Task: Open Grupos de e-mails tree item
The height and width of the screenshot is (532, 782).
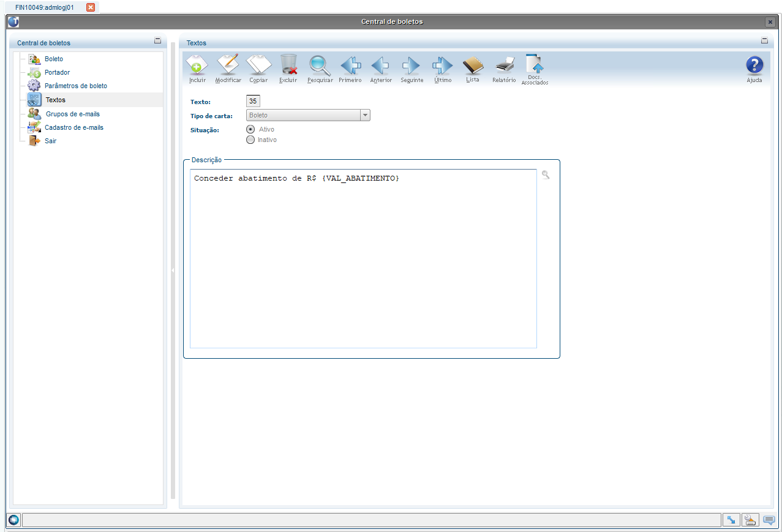Action: (73, 114)
